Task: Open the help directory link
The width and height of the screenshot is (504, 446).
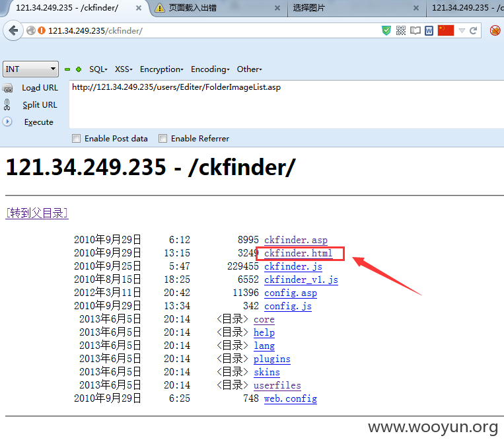Action: pos(264,332)
